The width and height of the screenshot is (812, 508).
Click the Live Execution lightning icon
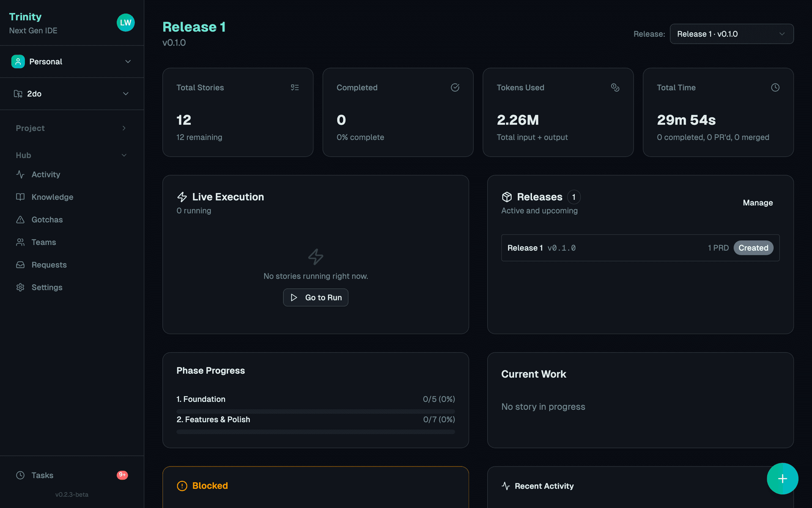182,197
